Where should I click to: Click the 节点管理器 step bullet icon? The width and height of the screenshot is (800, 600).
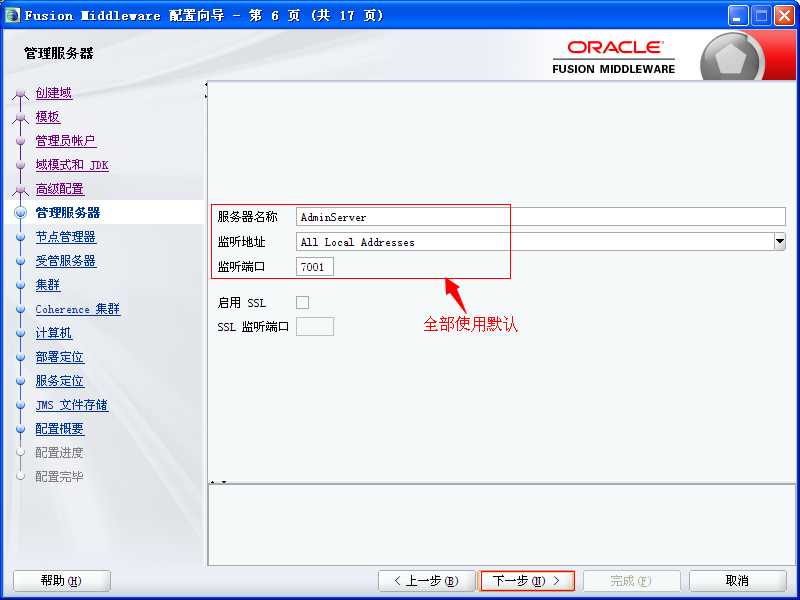point(21,237)
